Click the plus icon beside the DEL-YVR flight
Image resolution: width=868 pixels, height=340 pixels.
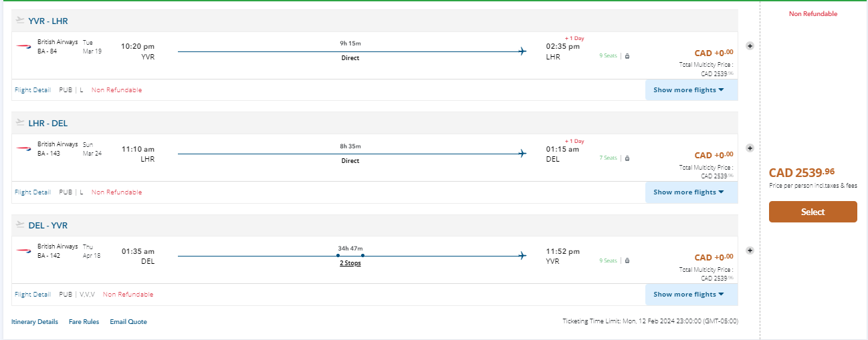pos(750,250)
